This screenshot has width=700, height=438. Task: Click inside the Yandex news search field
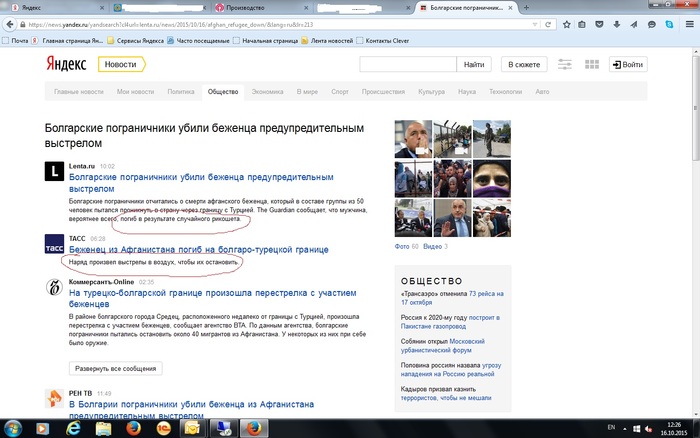[408, 64]
